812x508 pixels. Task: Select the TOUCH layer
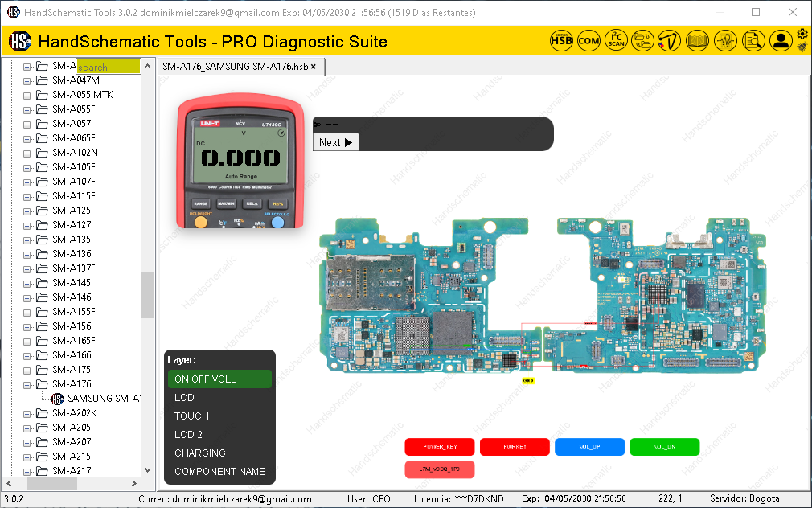(219, 416)
